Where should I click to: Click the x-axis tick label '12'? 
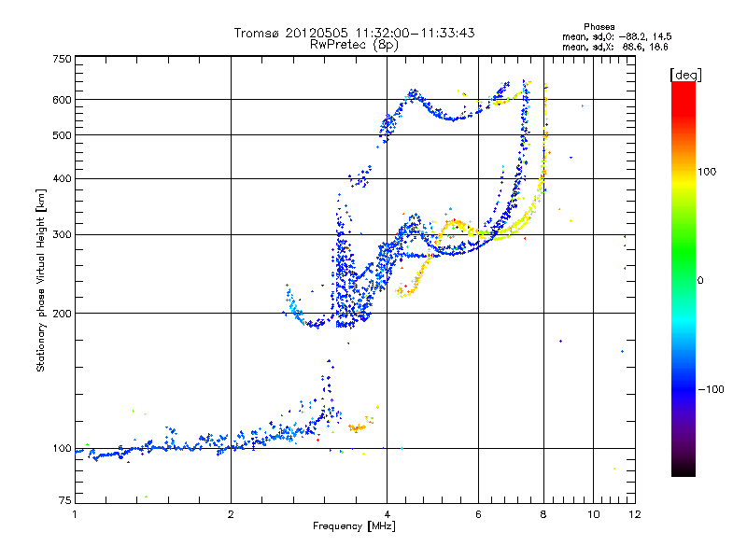(x=635, y=514)
